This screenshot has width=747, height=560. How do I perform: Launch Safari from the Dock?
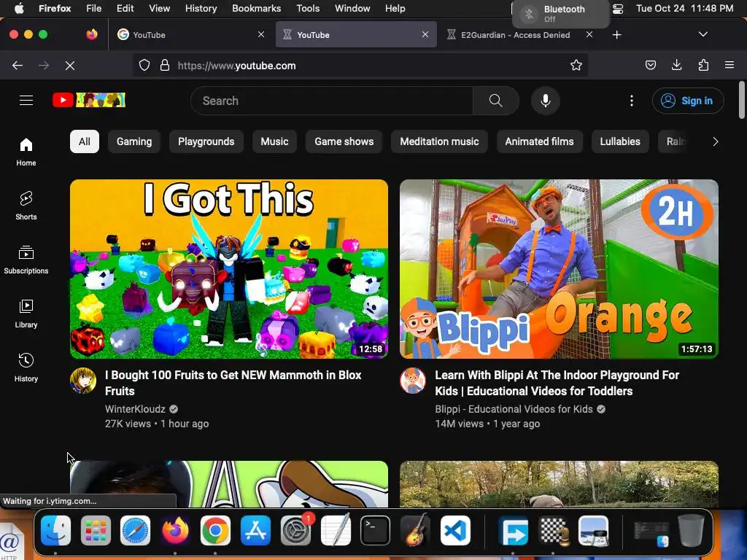(135, 531)
